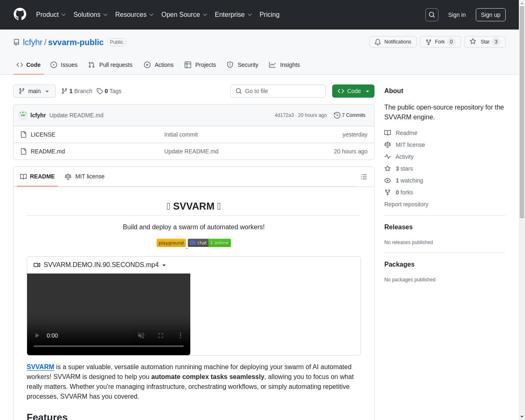Open video more options menu
Viewport: 525px width, 420px height.
tap(180, 336)
